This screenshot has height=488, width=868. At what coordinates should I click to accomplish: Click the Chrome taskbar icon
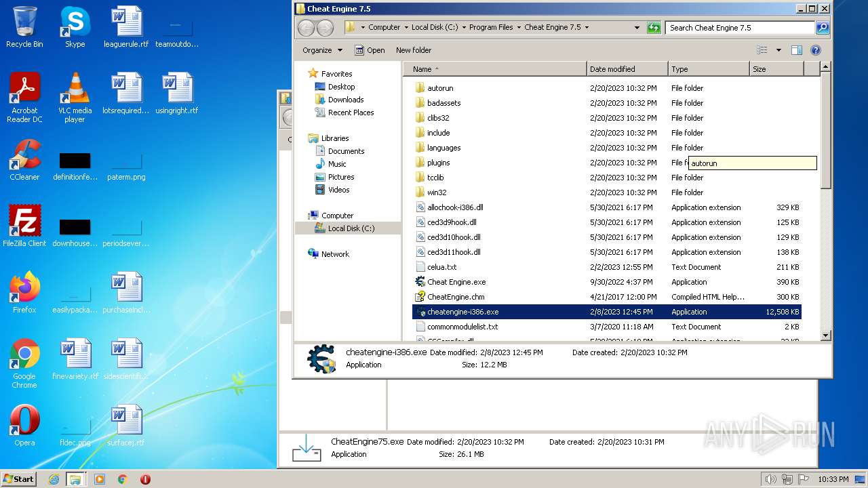(x=123, y=479)
